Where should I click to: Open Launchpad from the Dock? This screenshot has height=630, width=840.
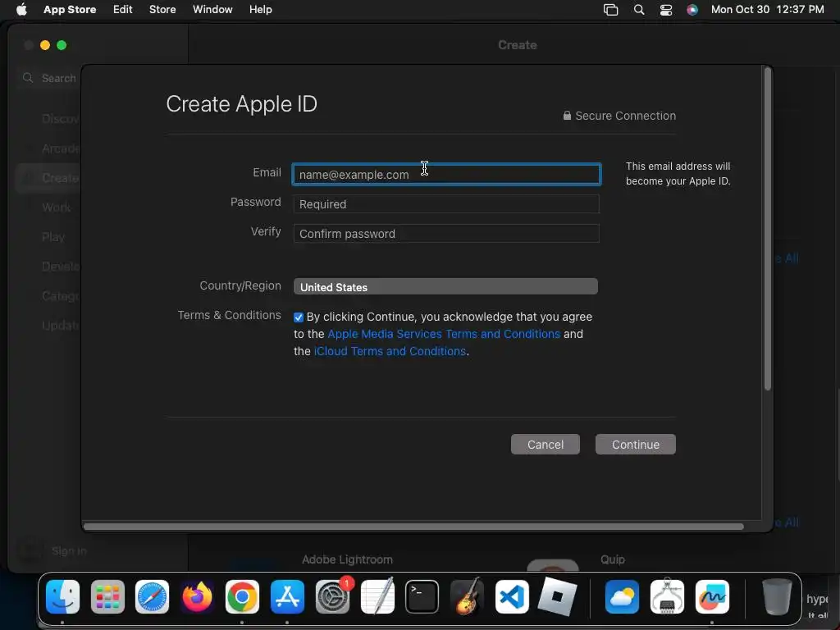point(107,596)
